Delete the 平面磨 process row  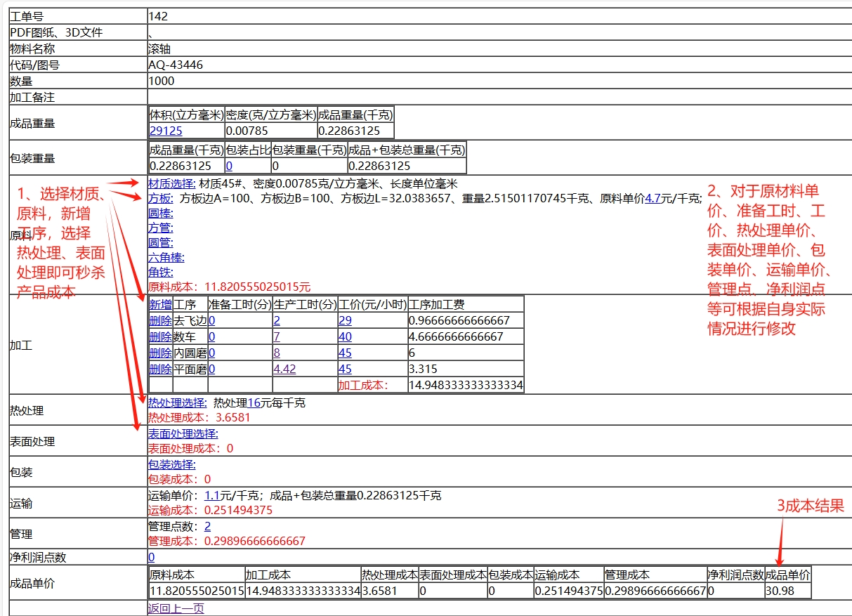point(160,369)
